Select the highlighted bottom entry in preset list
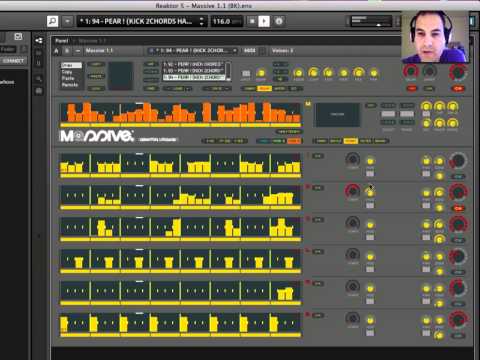 coord(194,77)
